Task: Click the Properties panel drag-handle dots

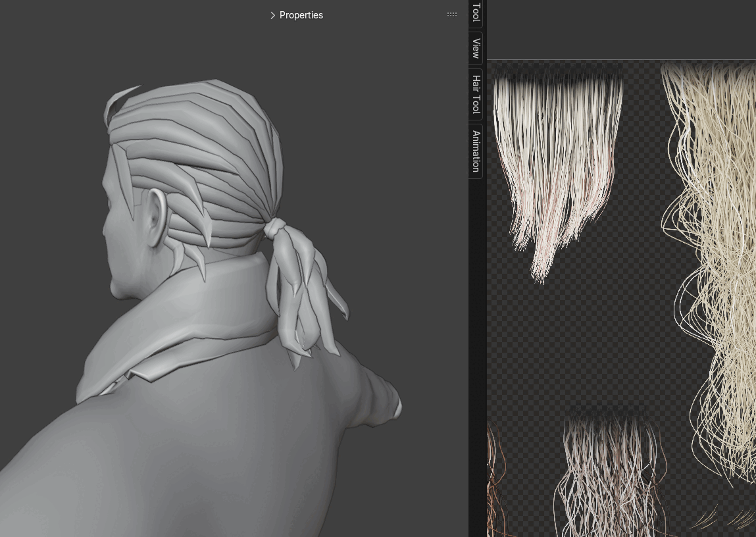Action: (x=452, y=14)
